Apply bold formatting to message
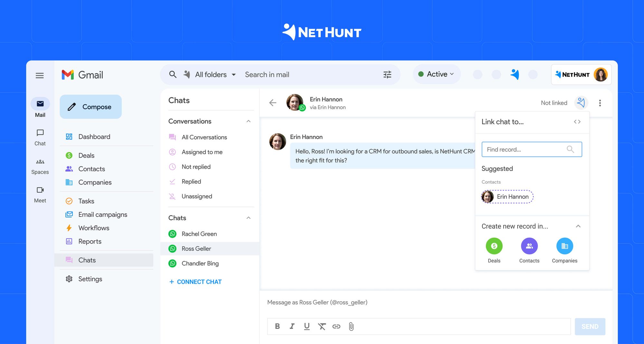Screen dimensions: 644x344 [277, 326]
